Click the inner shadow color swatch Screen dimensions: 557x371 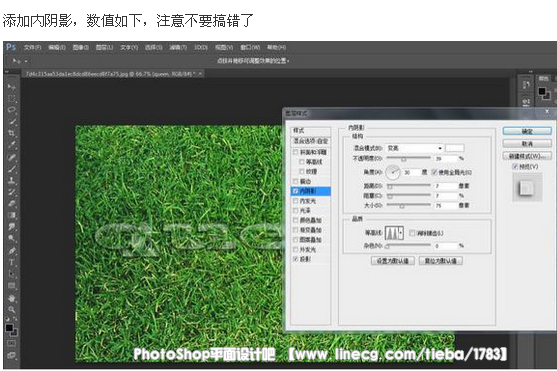(455, 148)
